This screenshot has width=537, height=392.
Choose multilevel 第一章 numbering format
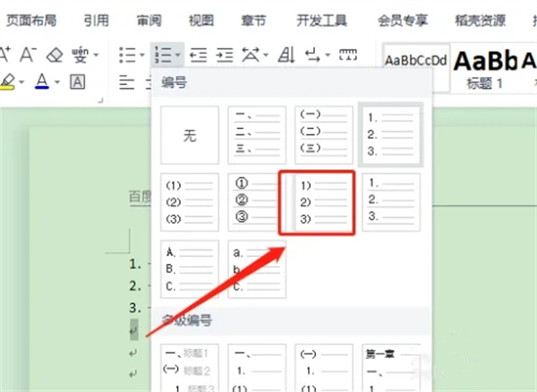[391, 368]
